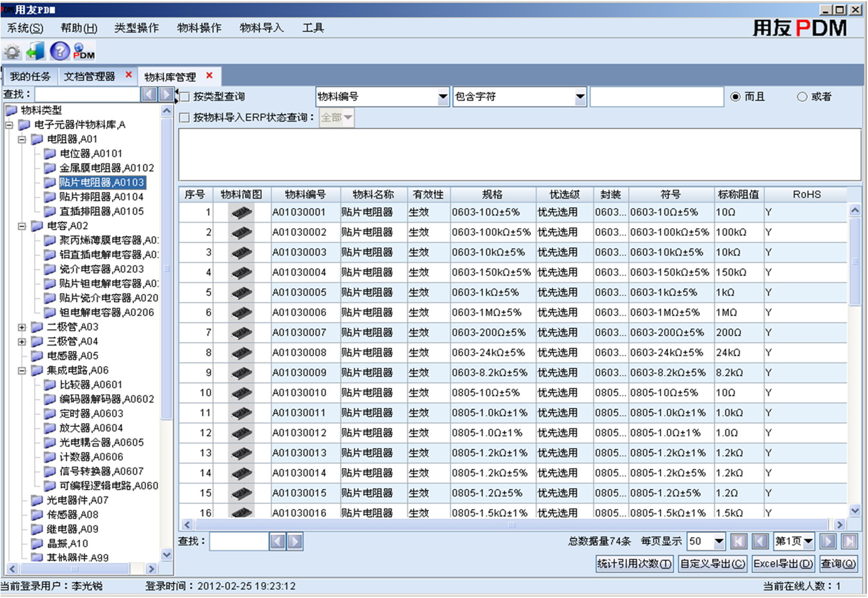Click previous-match arrow beside tree search box

pyautogui.click(x=149, y=94)
